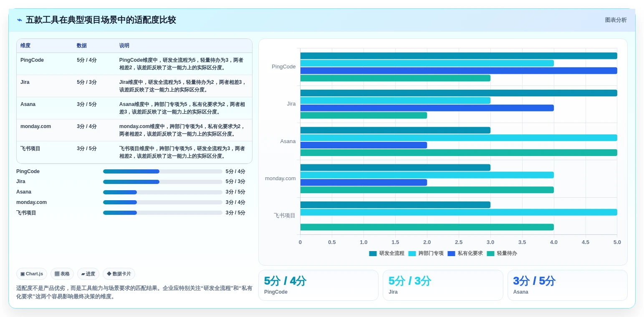Click the Jira progress bar
This screenshot has height=317, width=644.
pos(163,182)
